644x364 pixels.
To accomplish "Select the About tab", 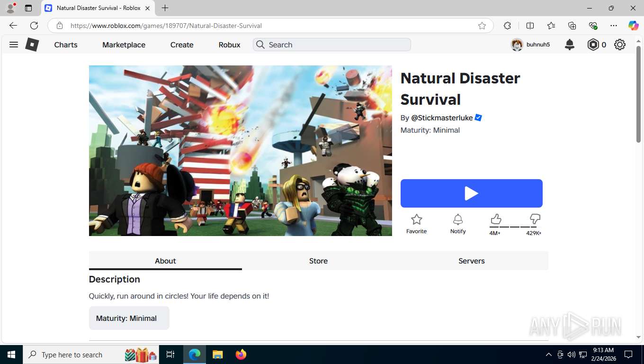I will [x=165, y=261].
